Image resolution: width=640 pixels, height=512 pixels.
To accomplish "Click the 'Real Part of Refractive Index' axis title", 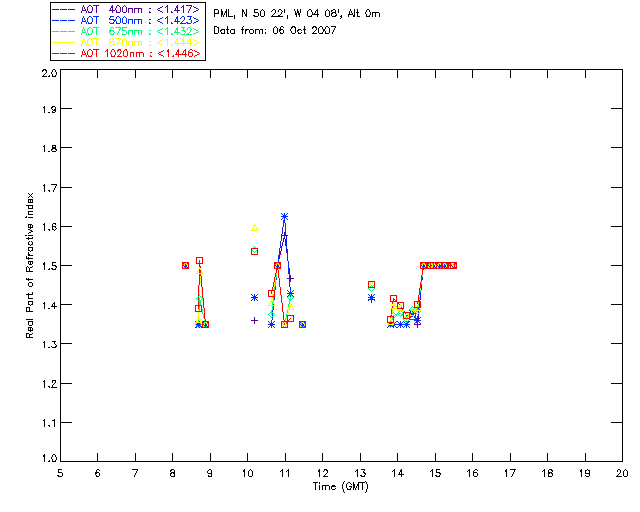I will click(x=29, y=265).
